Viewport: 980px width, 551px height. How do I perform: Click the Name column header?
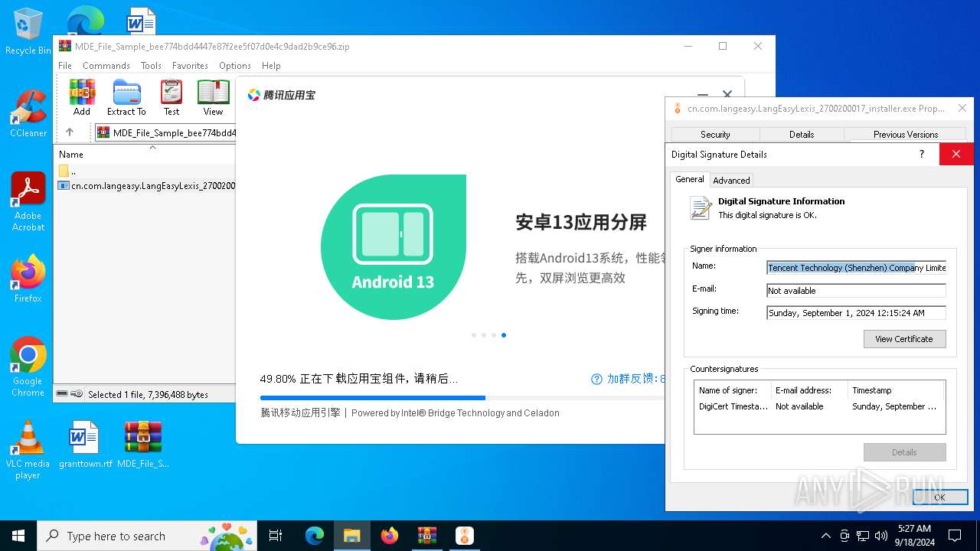[145, 154]
